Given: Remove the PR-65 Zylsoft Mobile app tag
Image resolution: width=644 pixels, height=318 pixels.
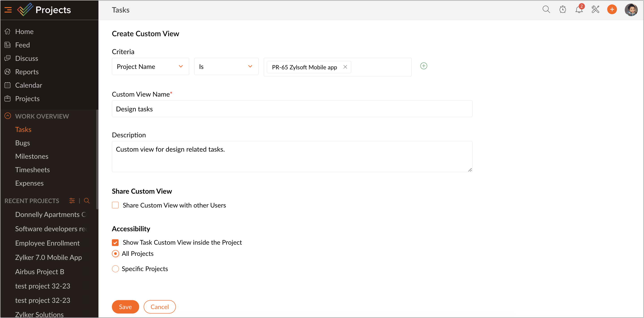Looking at the screenshot, I should 345,67.
